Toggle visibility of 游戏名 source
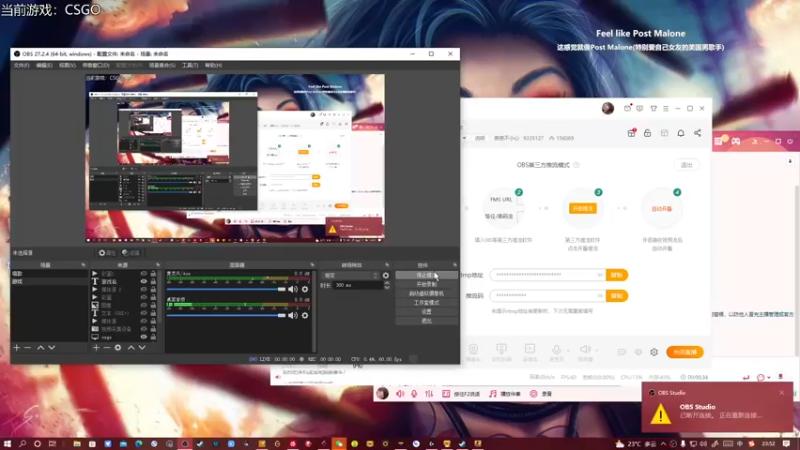This screenshot has width=800, height=450. click(x=144, y=282)
